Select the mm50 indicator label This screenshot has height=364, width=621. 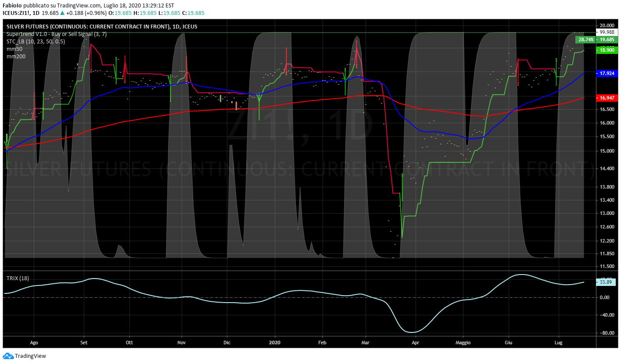[14, 49]
